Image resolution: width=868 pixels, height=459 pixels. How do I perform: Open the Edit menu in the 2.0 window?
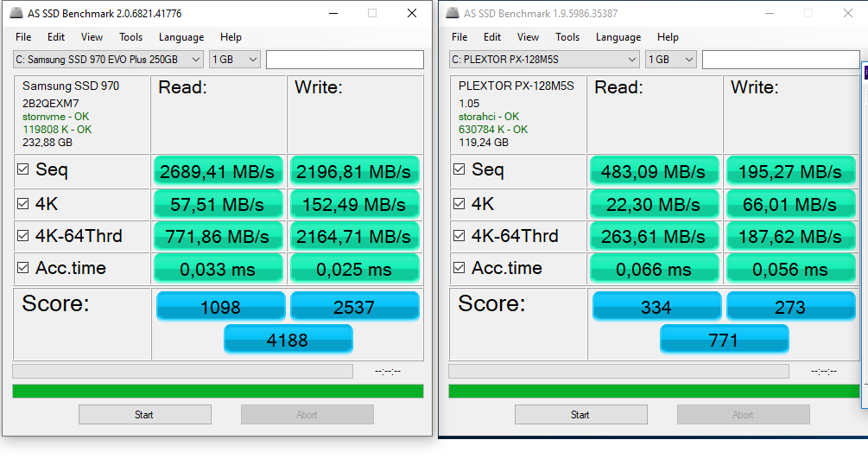tap(56, 37)
